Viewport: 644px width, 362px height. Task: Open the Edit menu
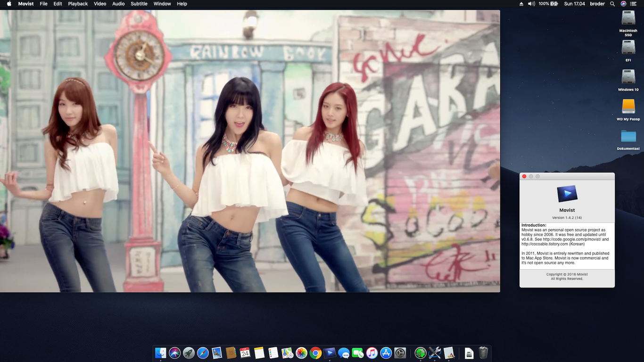[x=58, y=4]
